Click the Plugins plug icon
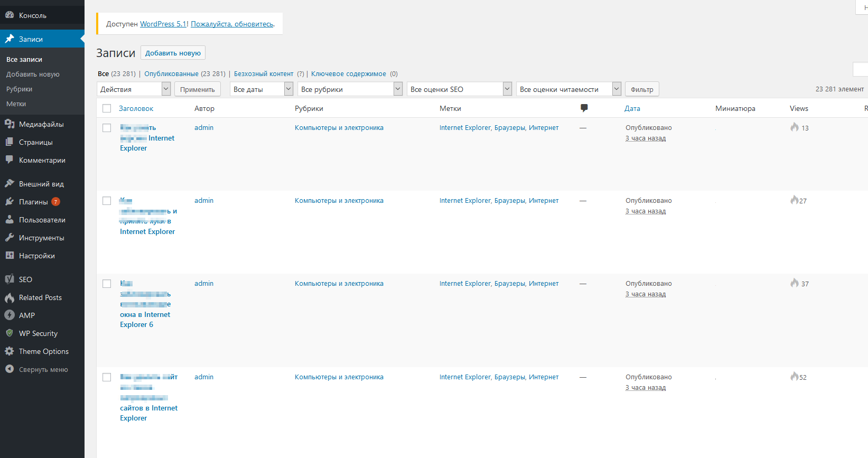868x458 pixels. click(10, 202)
